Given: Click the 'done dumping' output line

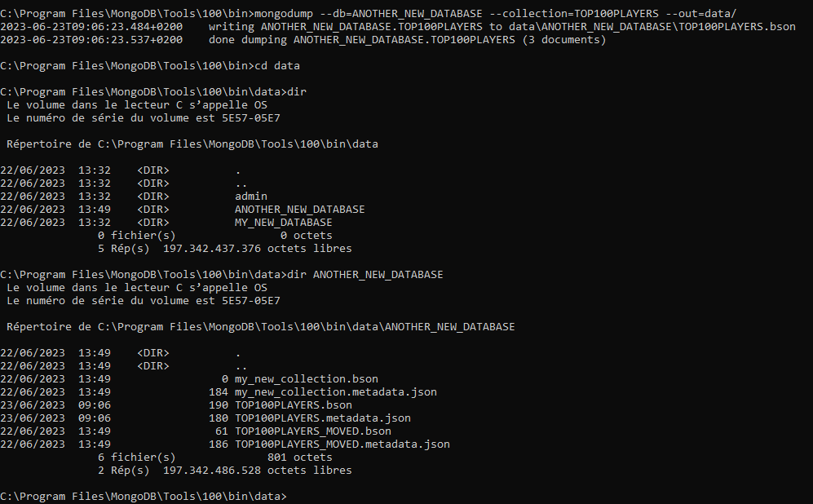Looking at the screenshot, I should (303, 40).
